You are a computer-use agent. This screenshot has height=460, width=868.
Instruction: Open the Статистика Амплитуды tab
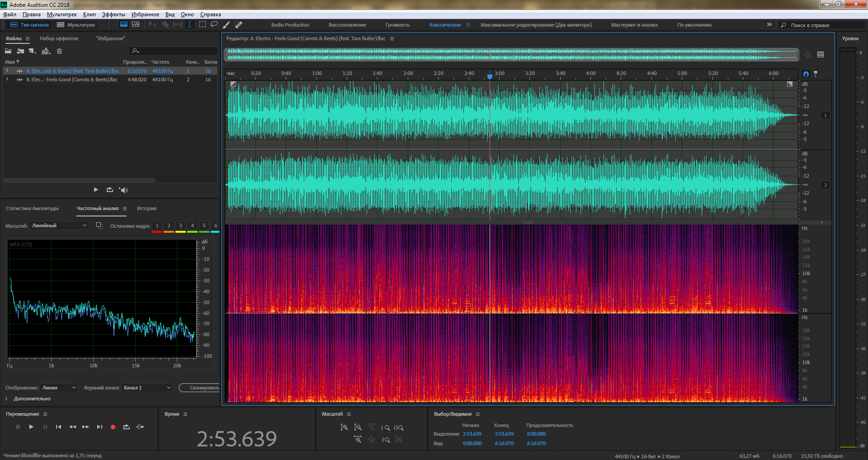[x=32, y=208]
